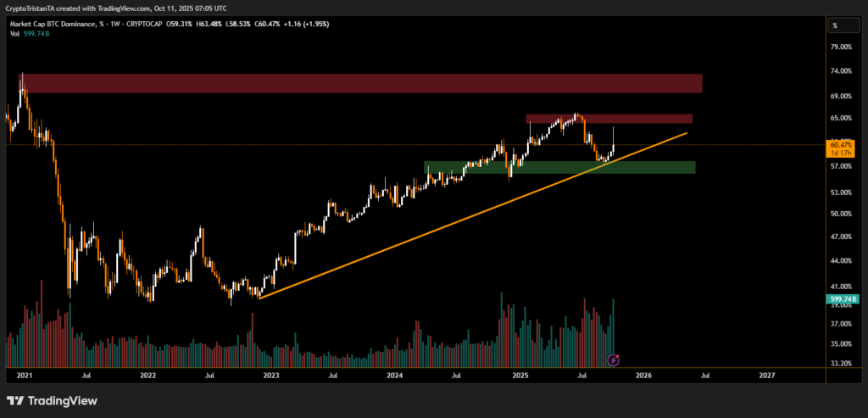Select the 599.74B volume value in legend
This screenshot has width=868, height=418.
click(x=38, y=34)
